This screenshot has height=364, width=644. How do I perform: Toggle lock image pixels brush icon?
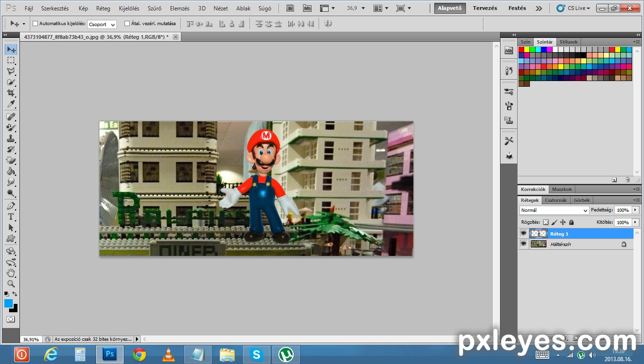click(x=555, y=222)
